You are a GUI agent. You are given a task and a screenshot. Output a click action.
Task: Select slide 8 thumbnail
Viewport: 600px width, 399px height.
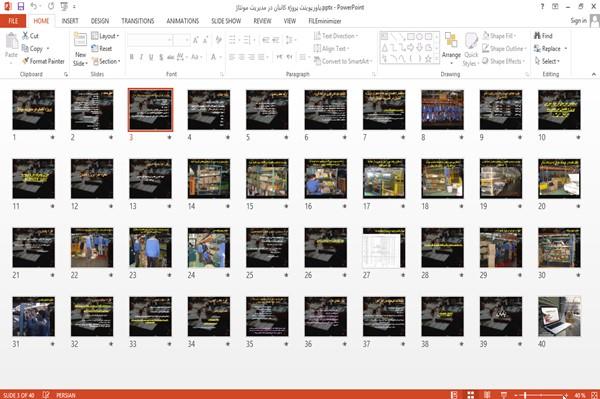[x=442, y=110]
